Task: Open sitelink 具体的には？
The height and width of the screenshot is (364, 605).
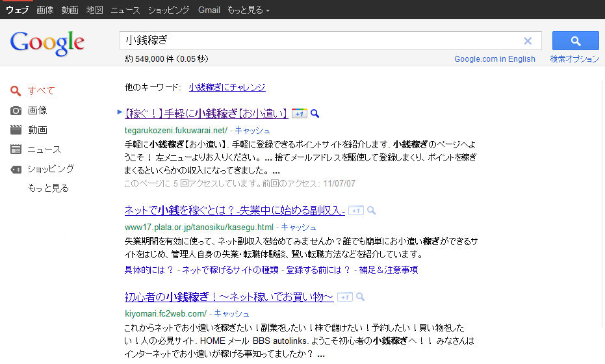Action: (x=149, y=270)
